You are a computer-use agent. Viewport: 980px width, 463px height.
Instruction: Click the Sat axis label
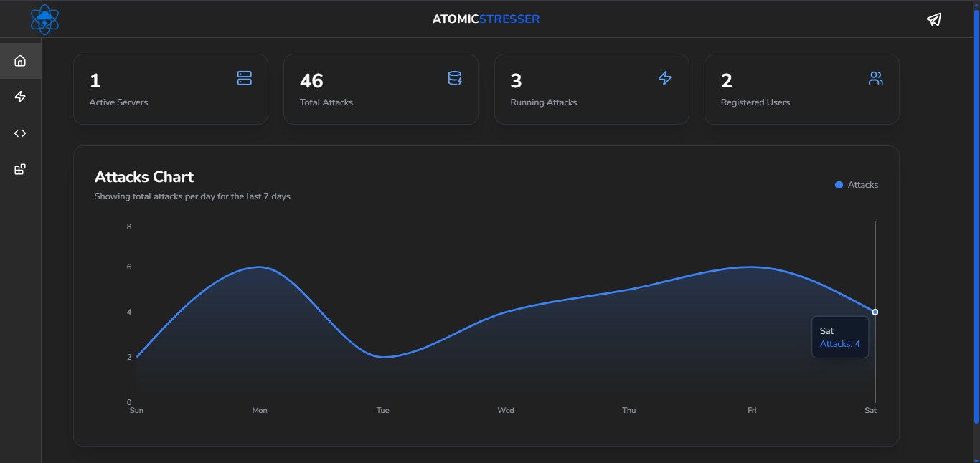click(870, 411)
